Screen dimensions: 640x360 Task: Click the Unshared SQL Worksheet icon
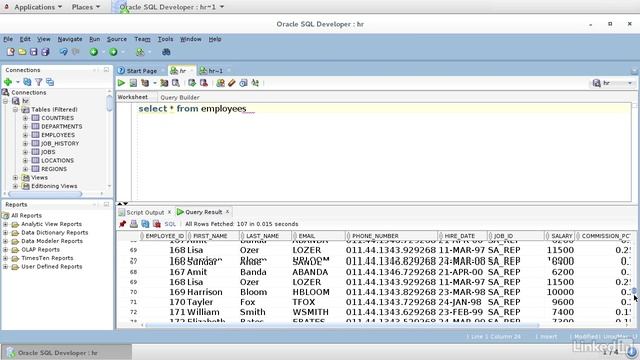(220, 83)
